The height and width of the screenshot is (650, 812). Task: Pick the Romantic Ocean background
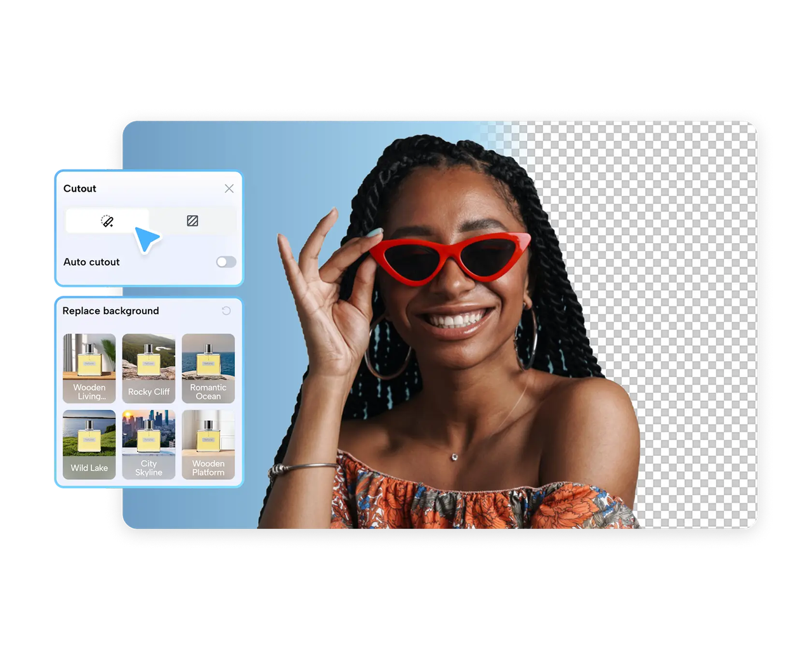tap(208, 368)
